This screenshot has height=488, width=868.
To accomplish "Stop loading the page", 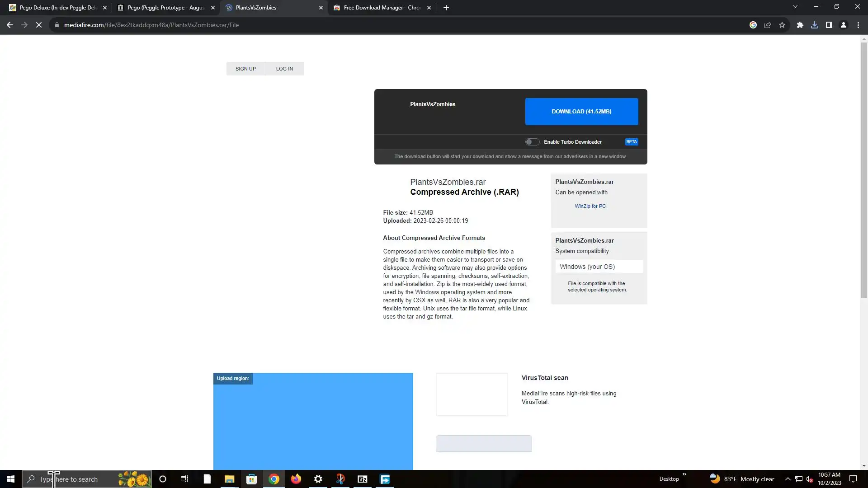I will pyautogui.click(x=39, y=25).
